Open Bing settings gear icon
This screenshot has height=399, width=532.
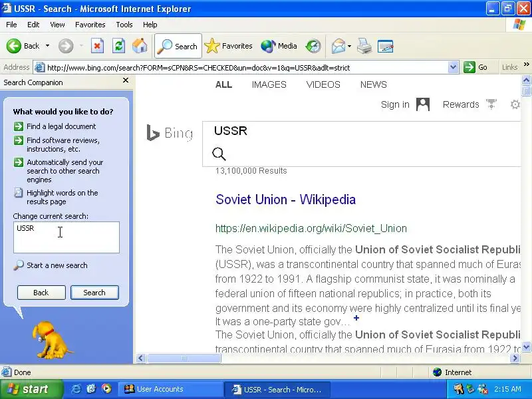pos(515,104)
